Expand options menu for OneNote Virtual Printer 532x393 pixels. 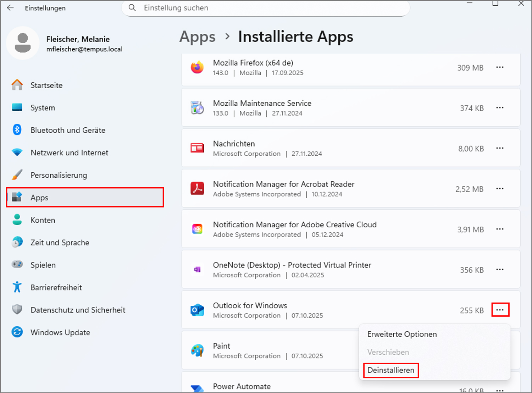pos(500,270)
